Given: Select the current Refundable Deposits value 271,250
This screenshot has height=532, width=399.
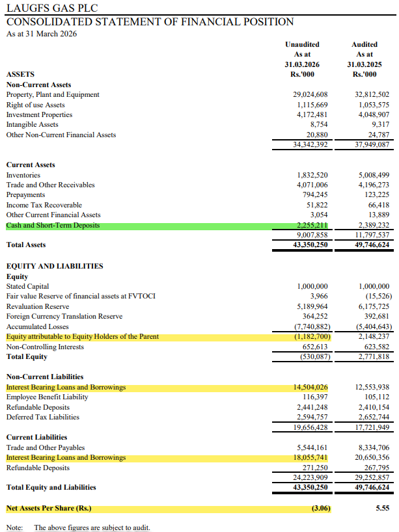Looking at the screenshot, I should tap(315, 468).
